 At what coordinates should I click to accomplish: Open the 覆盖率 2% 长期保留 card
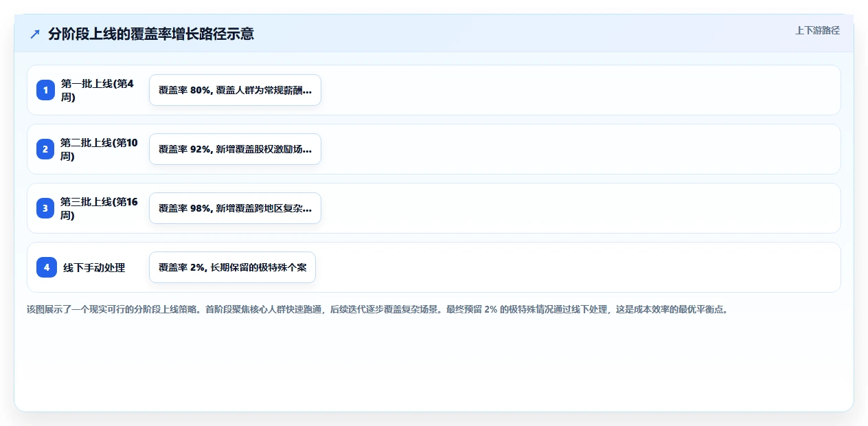coord(232,267)
